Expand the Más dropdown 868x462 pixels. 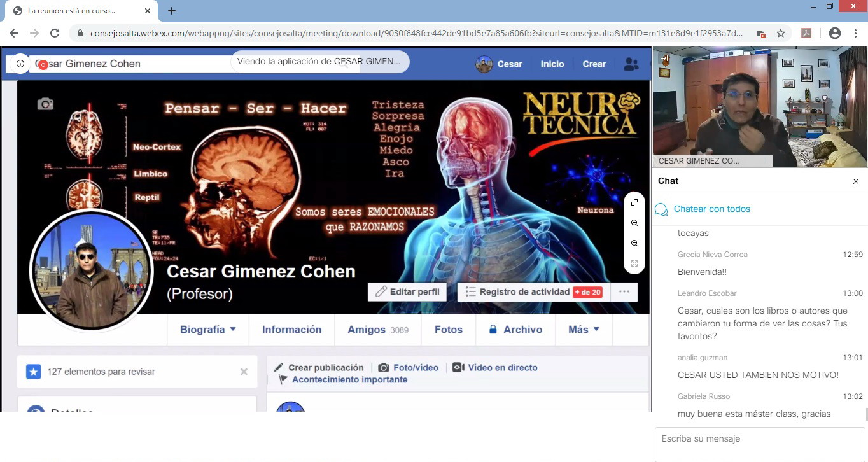[584, 330]
